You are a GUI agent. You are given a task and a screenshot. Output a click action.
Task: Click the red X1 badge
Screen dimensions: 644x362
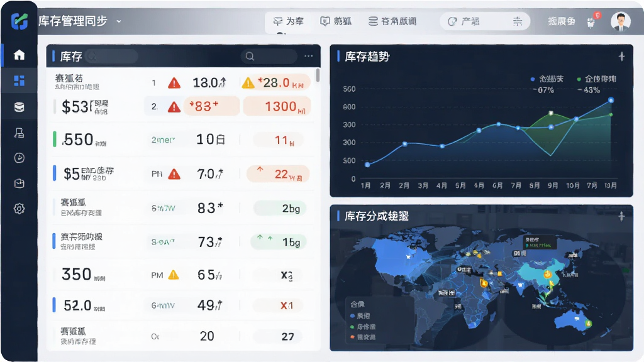[279, 305]
